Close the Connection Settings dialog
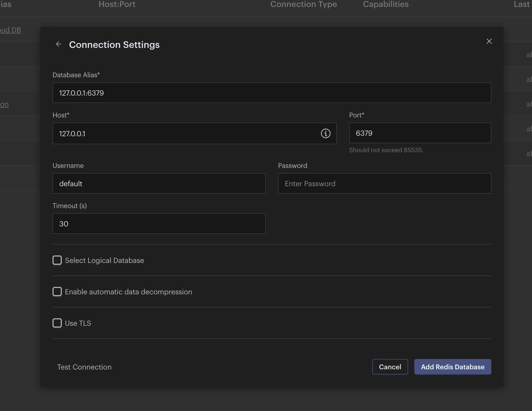 pos(489,41)
